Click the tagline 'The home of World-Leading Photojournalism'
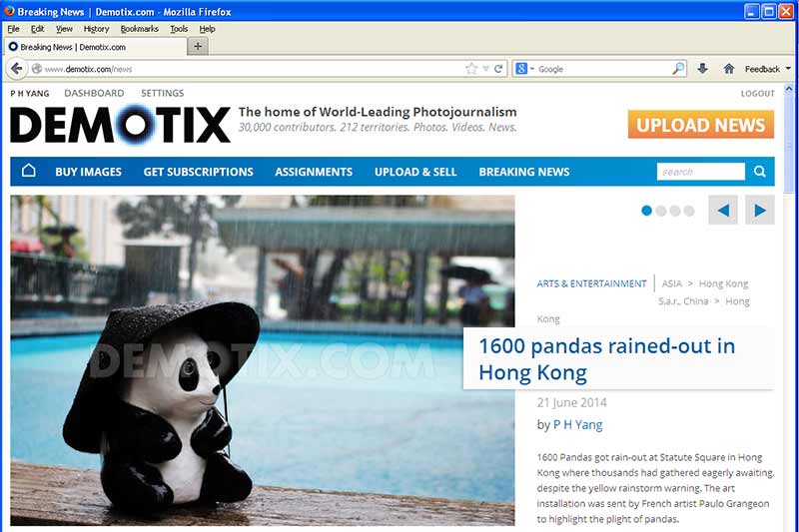Image resolution: width=799 pixels, height=532 pixels. 378,112
